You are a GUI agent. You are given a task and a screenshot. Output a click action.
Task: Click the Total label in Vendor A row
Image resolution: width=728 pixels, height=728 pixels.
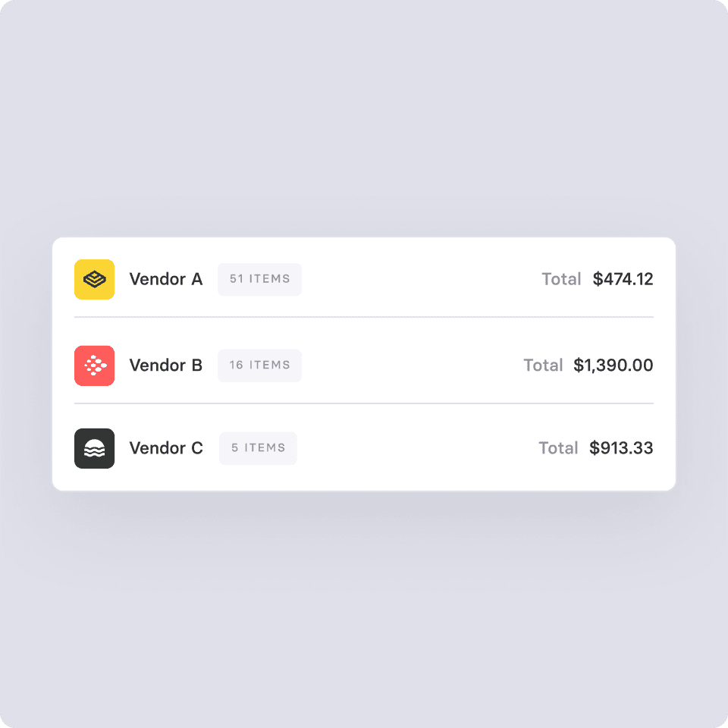click(x=561, y=279)
